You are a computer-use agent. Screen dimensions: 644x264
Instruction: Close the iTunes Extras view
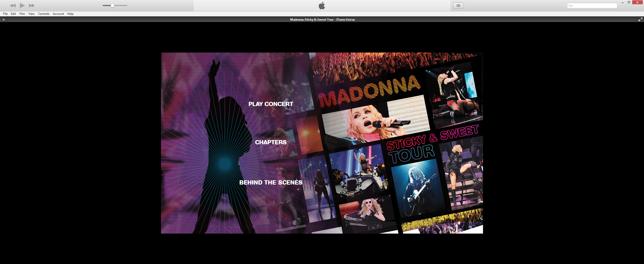pos(4,19)
